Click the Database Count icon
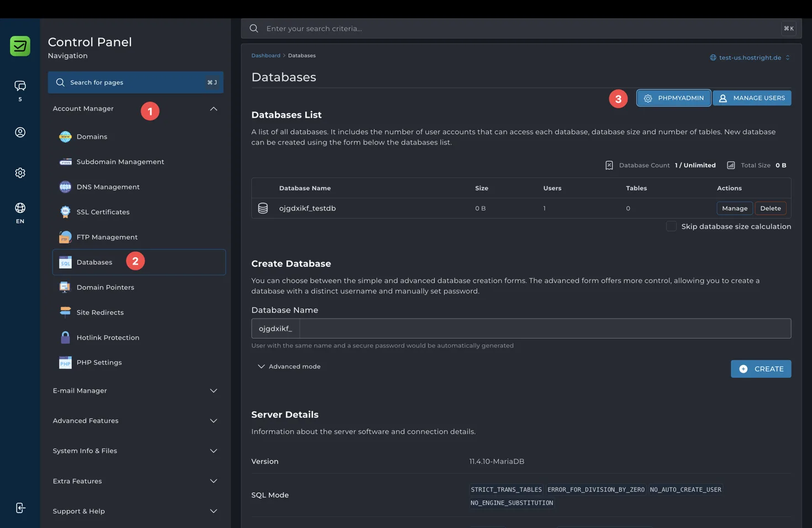Viewport: 812px width, 528px height. click(x=609, y=165)
